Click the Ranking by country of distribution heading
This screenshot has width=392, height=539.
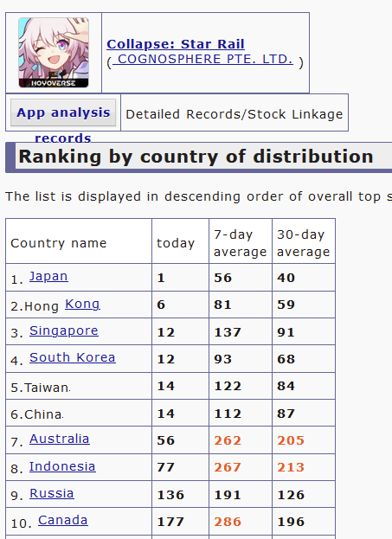click(x=196, y=157)
